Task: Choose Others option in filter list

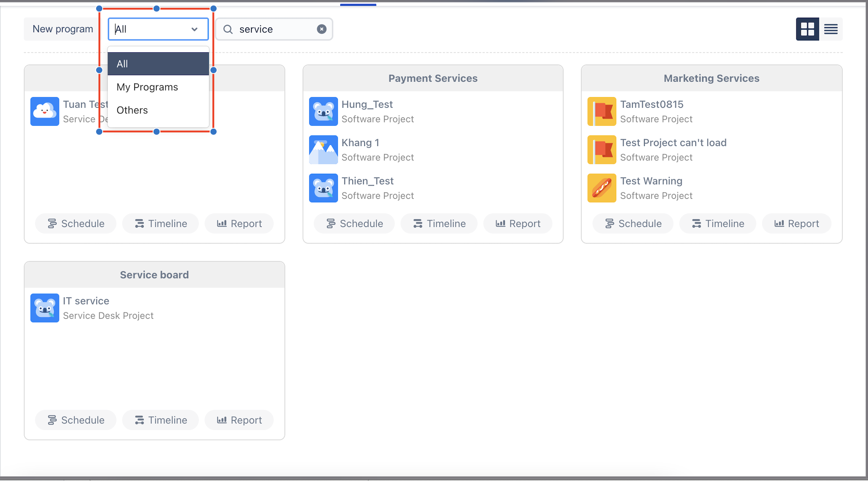Action: (132, 110)
